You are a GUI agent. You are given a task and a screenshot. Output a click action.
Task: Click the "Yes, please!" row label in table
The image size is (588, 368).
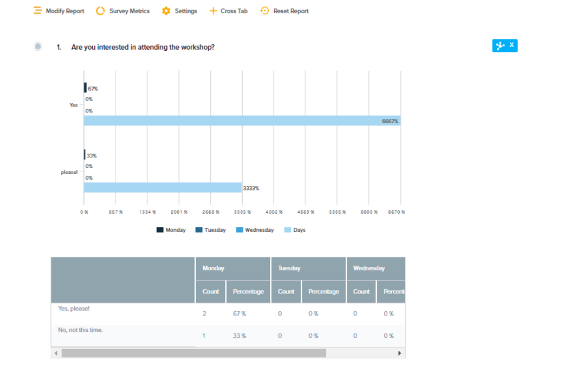(x=74, y=308)
